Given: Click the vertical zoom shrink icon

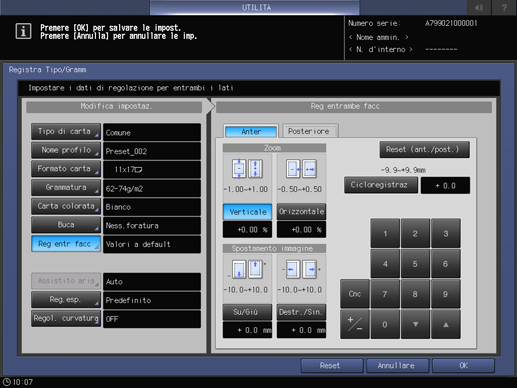Looking at the screenshot, I should pos(239,168).
